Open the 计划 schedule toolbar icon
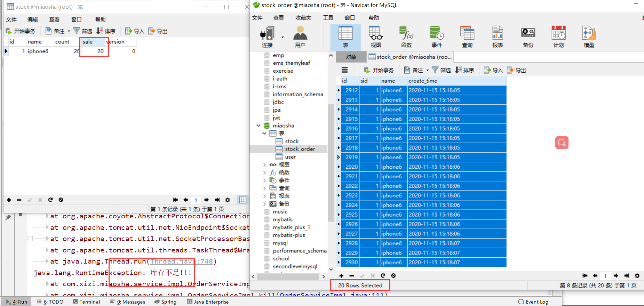Viewport: 644px width, 306px height. coord(558,37)
